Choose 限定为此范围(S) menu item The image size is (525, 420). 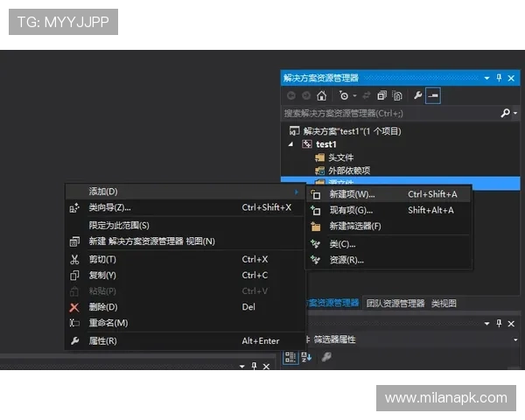185,226
